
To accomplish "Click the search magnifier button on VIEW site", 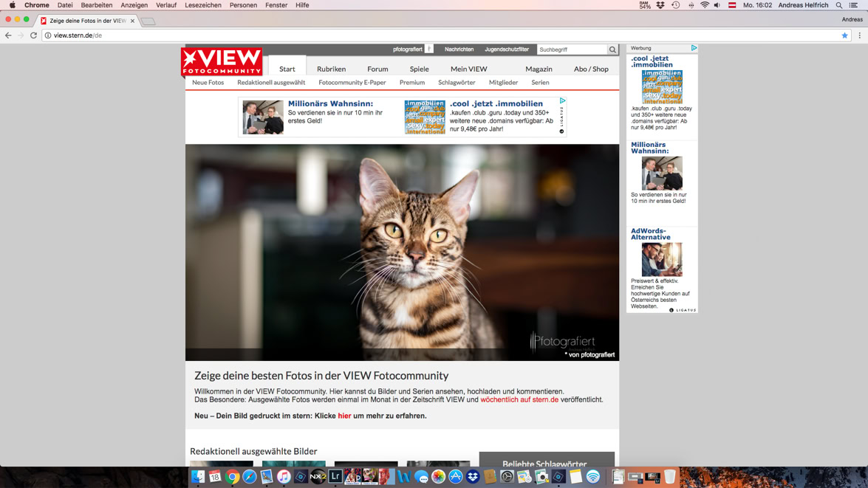I will click(x=612, y=49).
